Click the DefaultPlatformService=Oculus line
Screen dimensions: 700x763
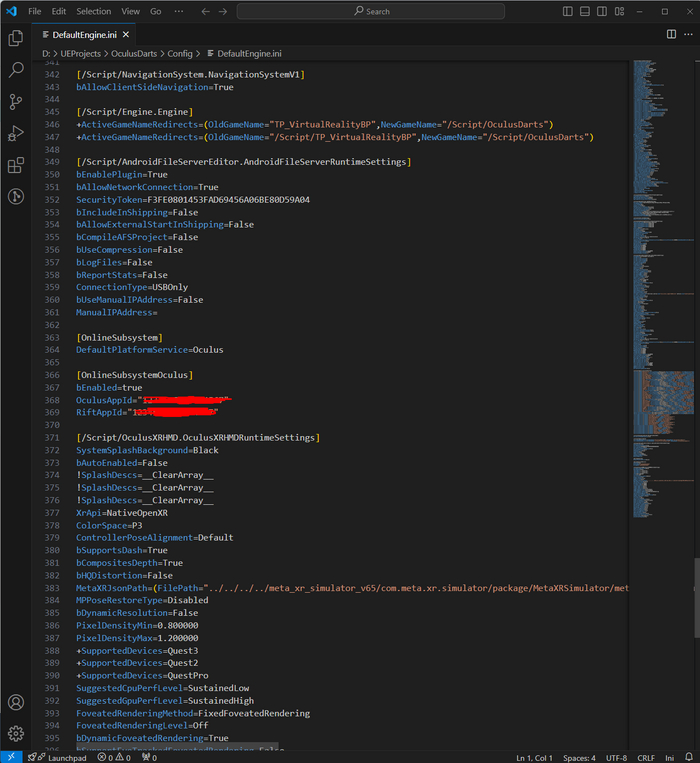coord(150,350)
